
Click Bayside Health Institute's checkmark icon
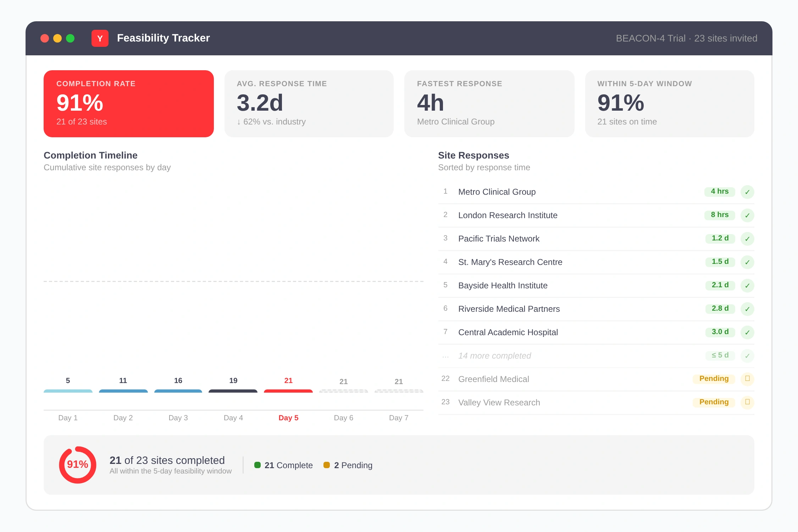coord(747,286)
